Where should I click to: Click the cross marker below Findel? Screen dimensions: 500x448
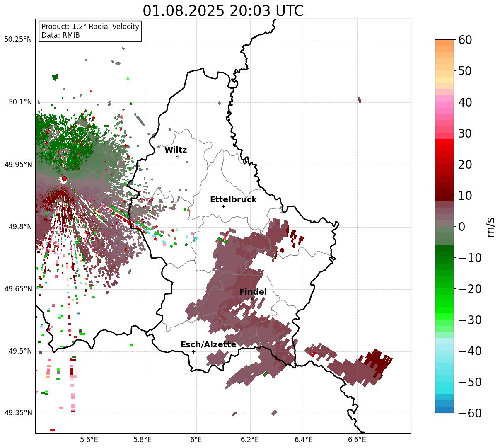click(x=253, y=299)
